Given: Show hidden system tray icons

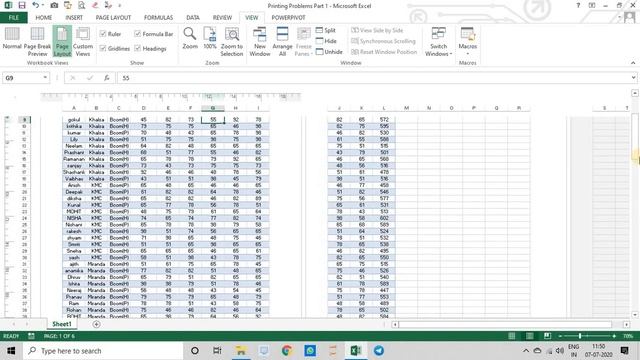Looking at the screenshot, I should 526,351.
